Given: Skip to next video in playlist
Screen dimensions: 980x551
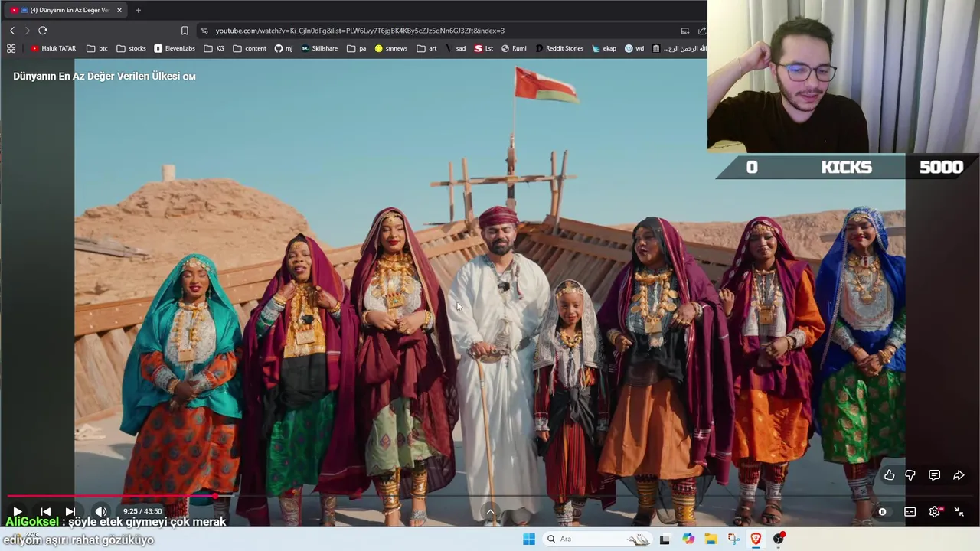Looking at the screenshot, I should pyautogui.click(x=70, y=511).
